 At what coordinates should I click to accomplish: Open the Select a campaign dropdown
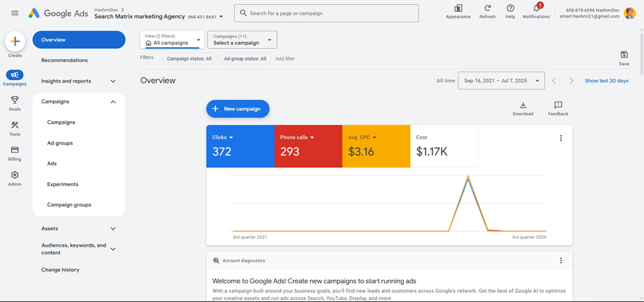click(x=243, y=40)
